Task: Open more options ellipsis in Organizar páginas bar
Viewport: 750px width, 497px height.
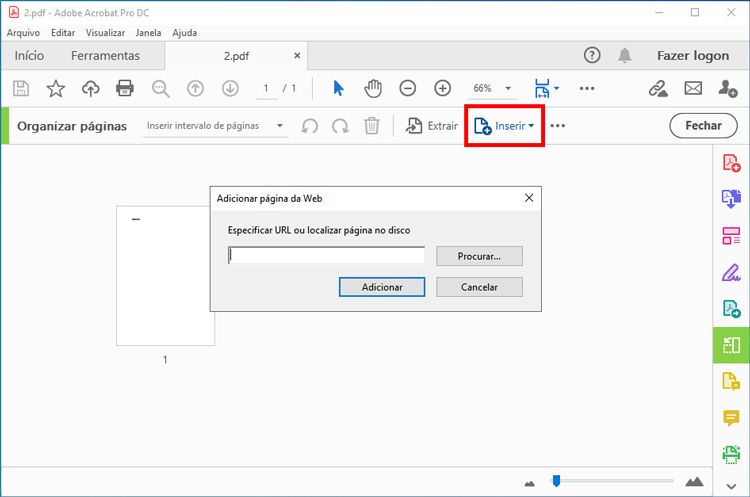Action: click(558, 126)
